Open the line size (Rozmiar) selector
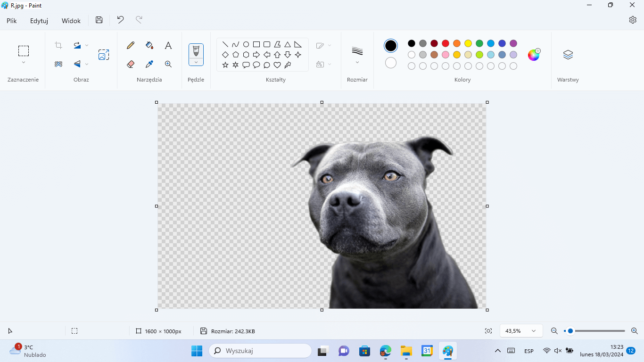This screenshot has height=362, width=644. pyautogui.click(x=357, y=55)
